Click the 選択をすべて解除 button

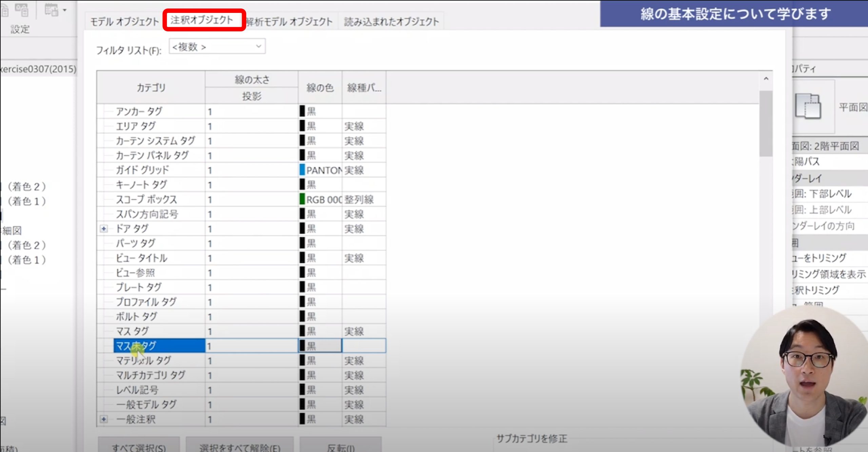(239, 446)
